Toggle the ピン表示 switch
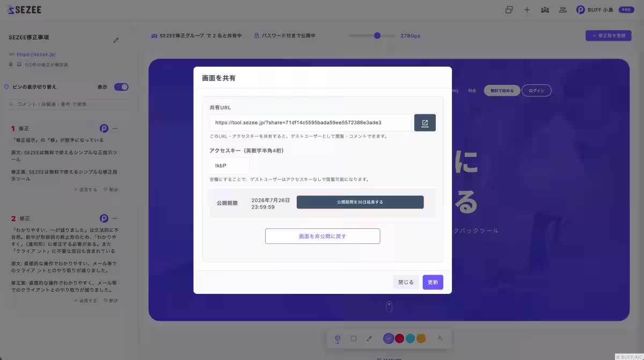This screenshot has width=644, height=360. tap(121, 87)
